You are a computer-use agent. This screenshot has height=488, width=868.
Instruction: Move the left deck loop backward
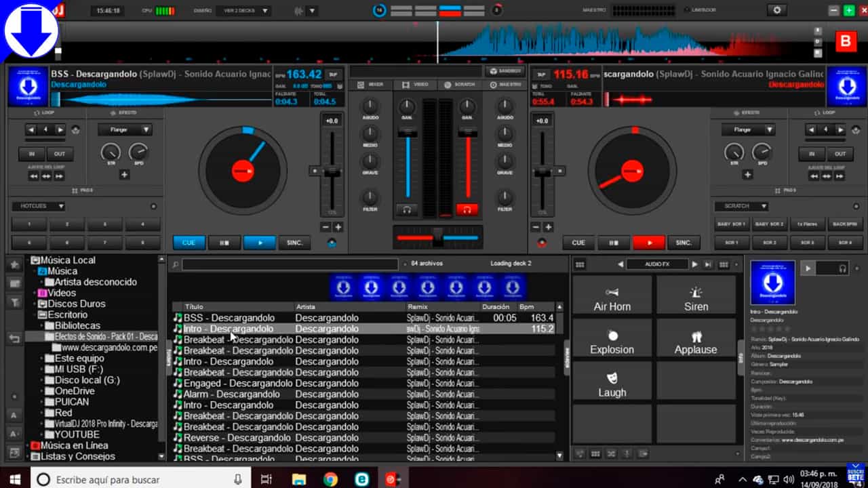33,176
